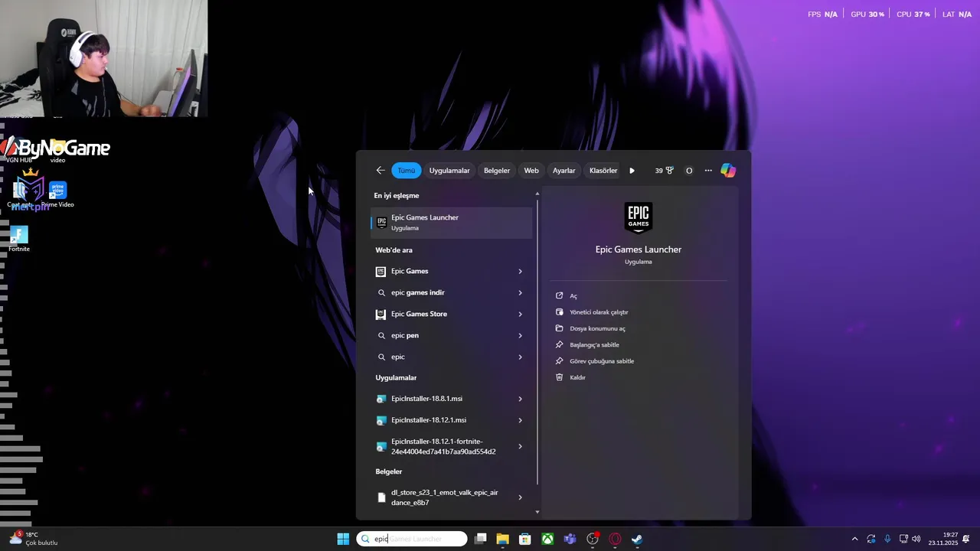Click the microphone tray icon
980x551 pixels.
887,539
